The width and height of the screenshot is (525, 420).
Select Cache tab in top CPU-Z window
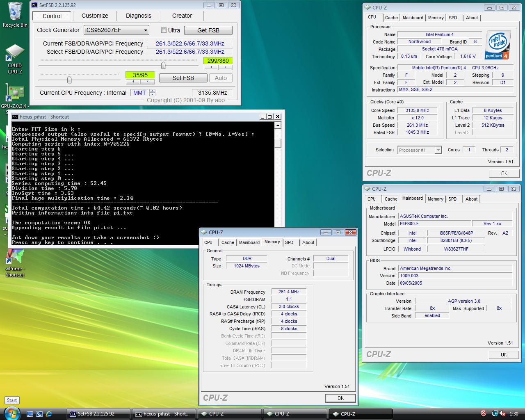391,18
